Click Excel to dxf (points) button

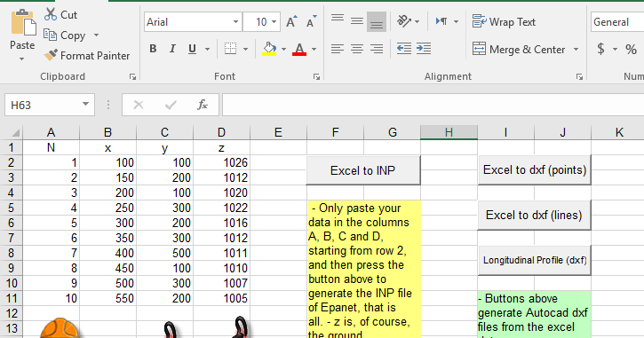pos(535,169)
